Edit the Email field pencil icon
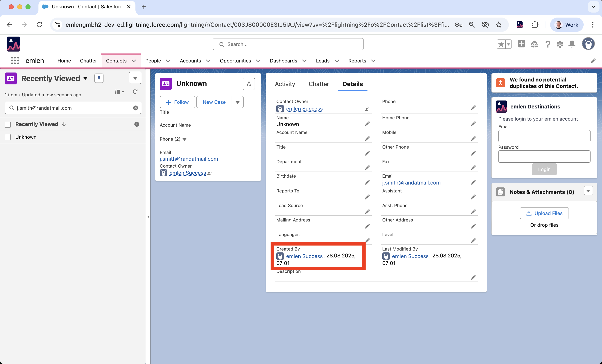The height and width of the screenshot is (364, 602). pyautogui.click(x=473, y=182)
